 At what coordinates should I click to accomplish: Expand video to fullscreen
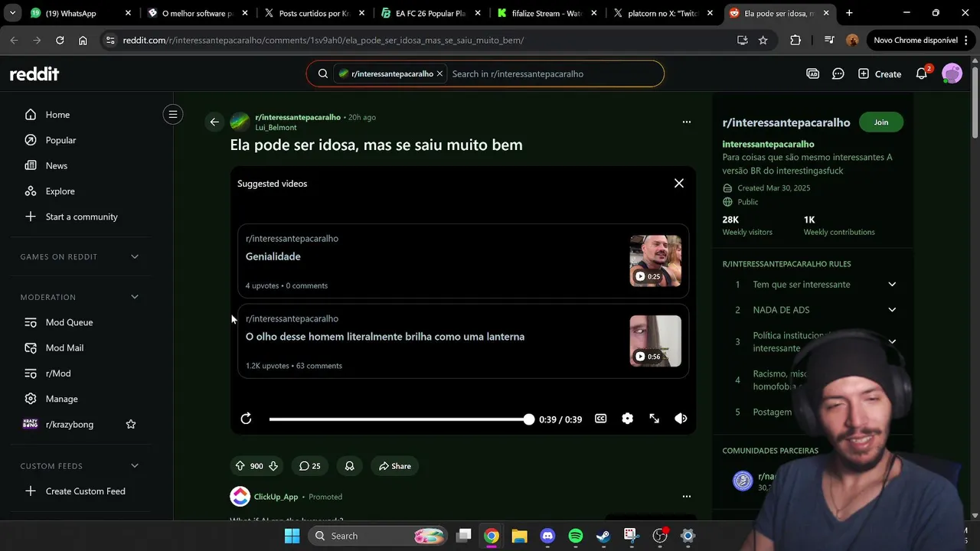point(655,419)
